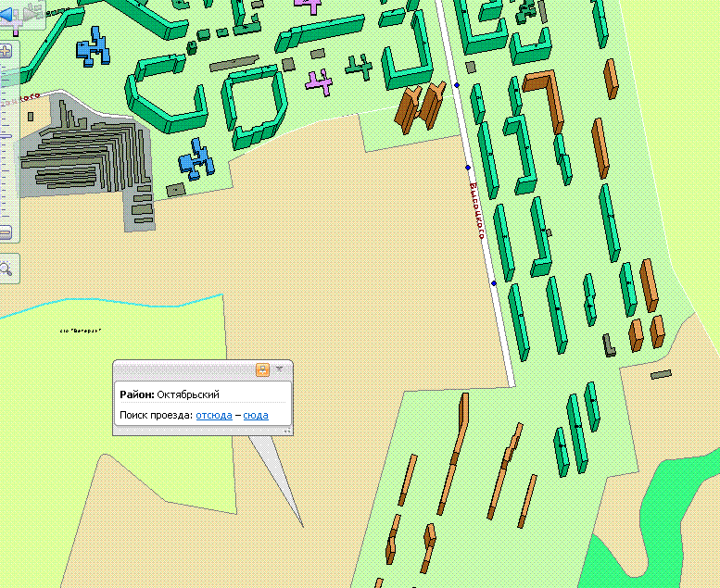
Task: Click the middle blue stop marker on Высоцкого street
Action: pyautogui.click(x=468, y=168)
